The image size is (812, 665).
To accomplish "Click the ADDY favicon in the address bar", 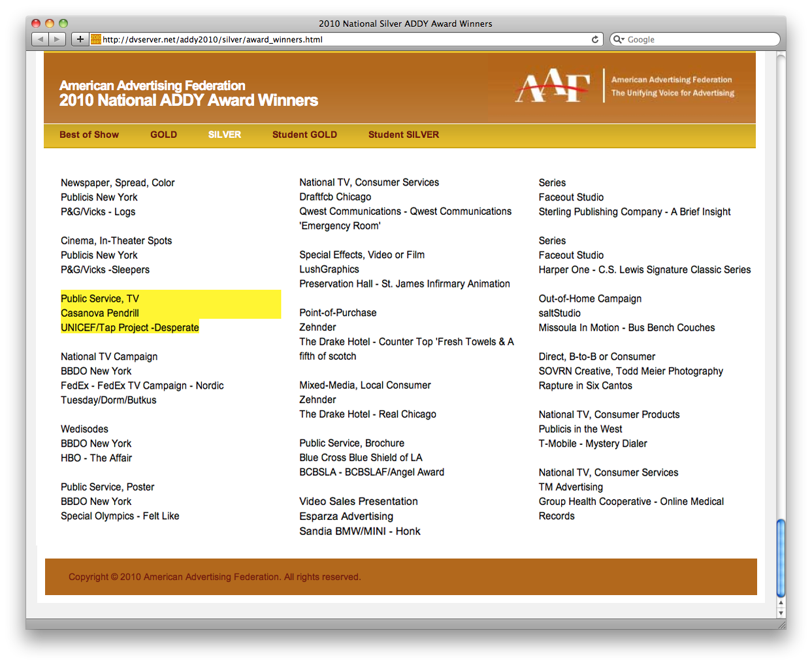I will 96,39.
